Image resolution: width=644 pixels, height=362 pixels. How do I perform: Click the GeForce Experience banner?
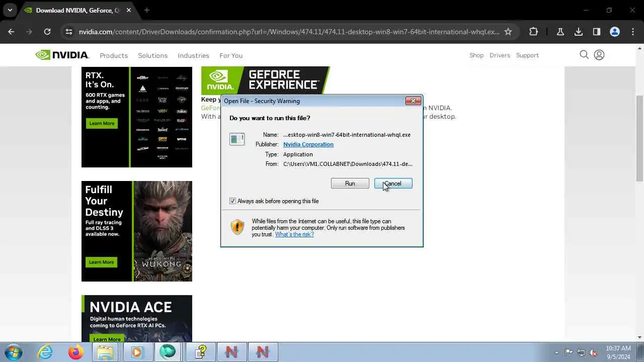265,80
